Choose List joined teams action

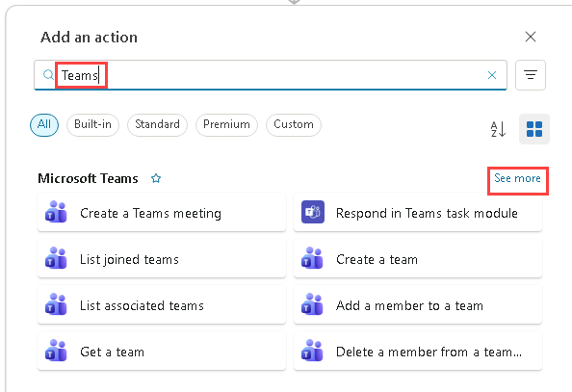pyautogui.click(x=162, y=258)
